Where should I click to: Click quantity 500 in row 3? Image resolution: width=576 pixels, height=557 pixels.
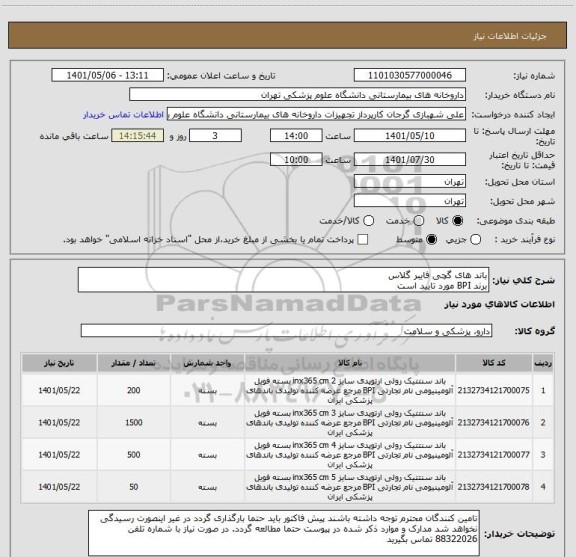(x=133, y=454)
